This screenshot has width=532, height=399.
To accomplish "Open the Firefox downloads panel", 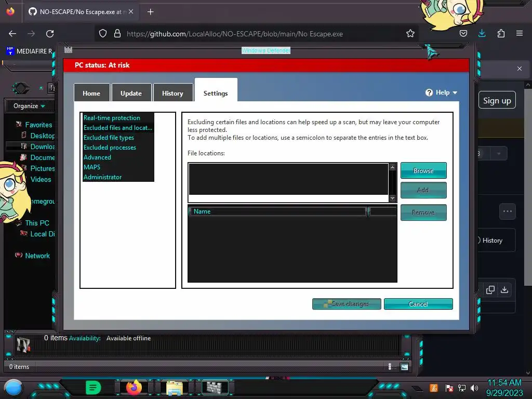I will coord(482,34).
